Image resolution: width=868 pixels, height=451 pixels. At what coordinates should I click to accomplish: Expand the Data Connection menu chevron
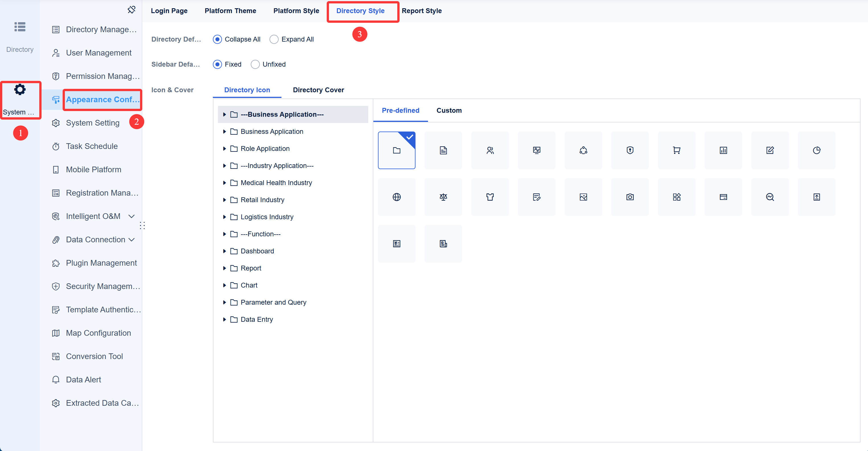coord(132,240)
